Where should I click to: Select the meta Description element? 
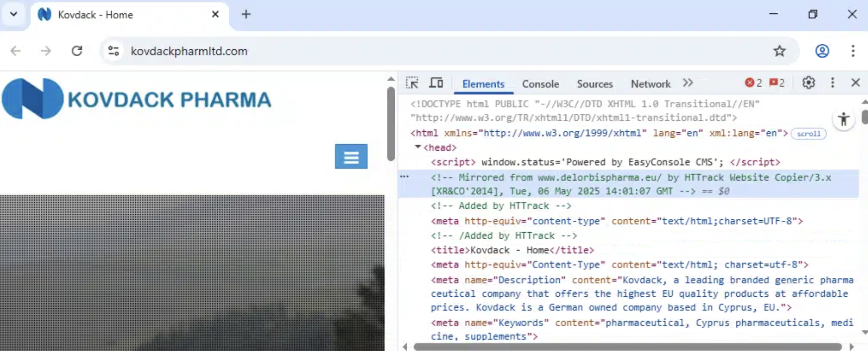tap(642, 294)
